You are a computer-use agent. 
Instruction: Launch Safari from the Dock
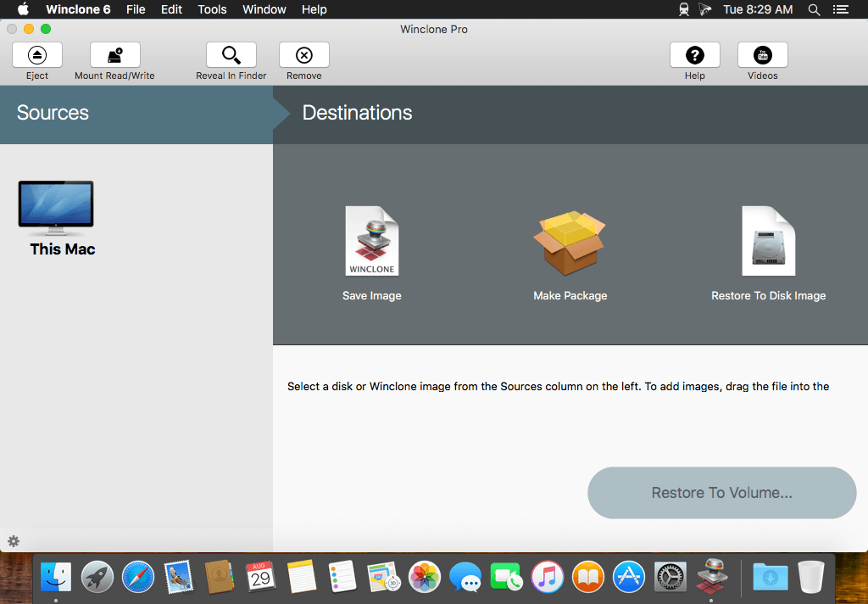coord(138,577)
